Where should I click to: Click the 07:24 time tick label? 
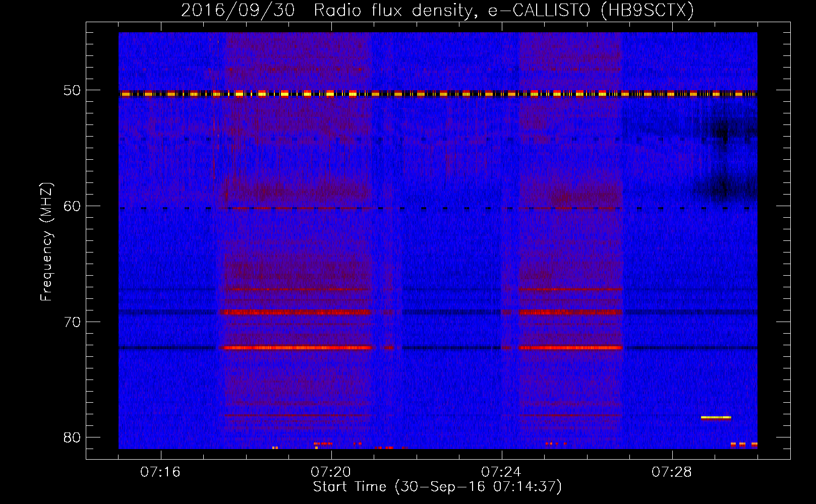[501, 472]
